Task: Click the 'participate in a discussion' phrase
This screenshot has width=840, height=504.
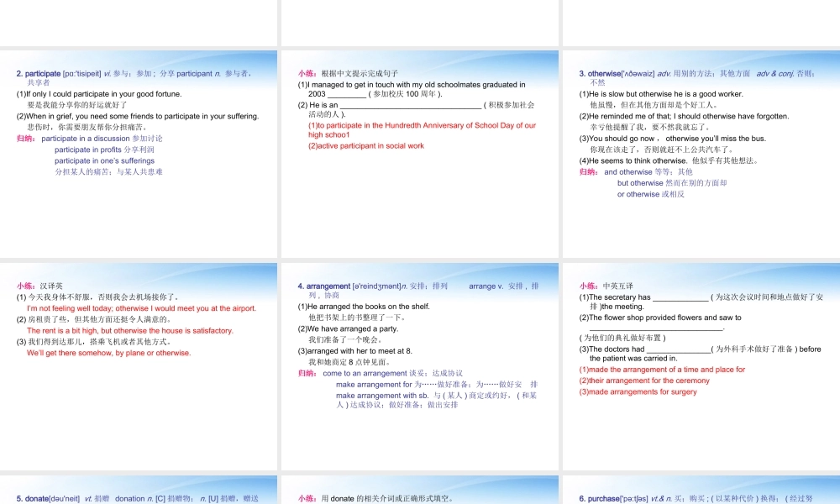Action: (86, 139)
